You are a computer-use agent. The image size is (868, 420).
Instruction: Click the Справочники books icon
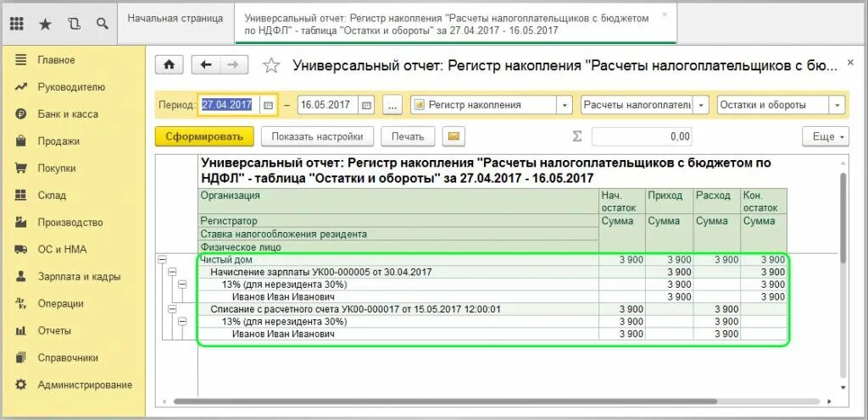pyautogui.click(x=21, y=357)
